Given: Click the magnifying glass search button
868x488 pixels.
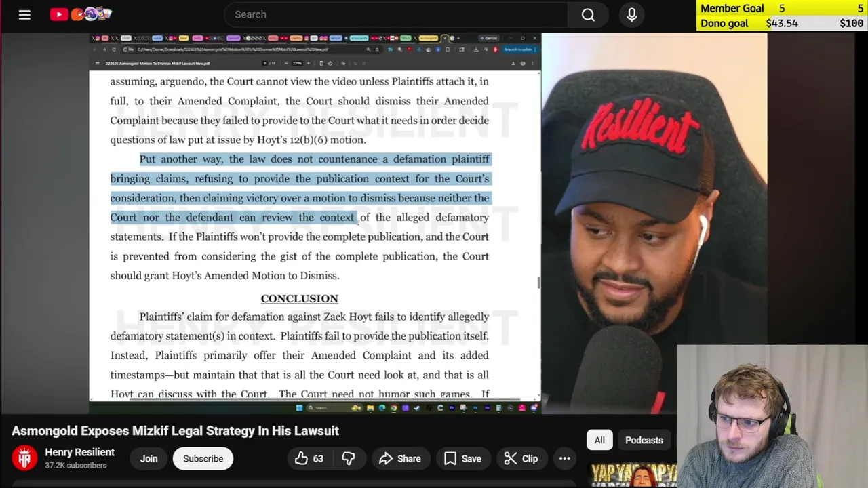Looking at the screenshot, I should (588, 14).
